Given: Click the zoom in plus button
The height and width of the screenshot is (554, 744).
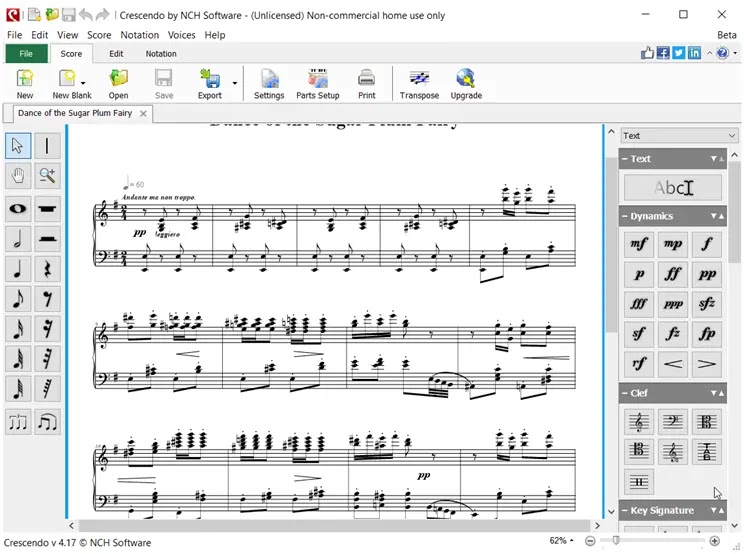Looking at the screenshot, I should [x=715, y=541].
